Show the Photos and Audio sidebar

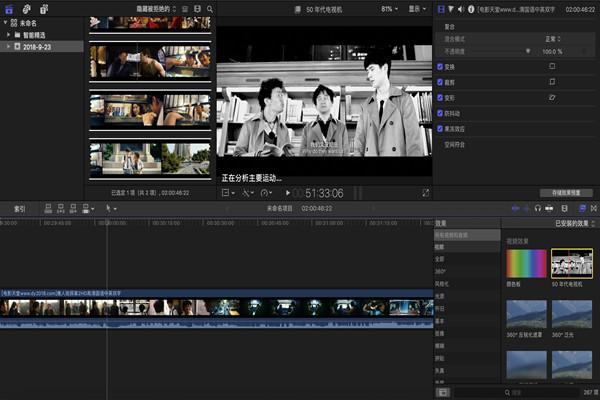click(x=26, y=9)
